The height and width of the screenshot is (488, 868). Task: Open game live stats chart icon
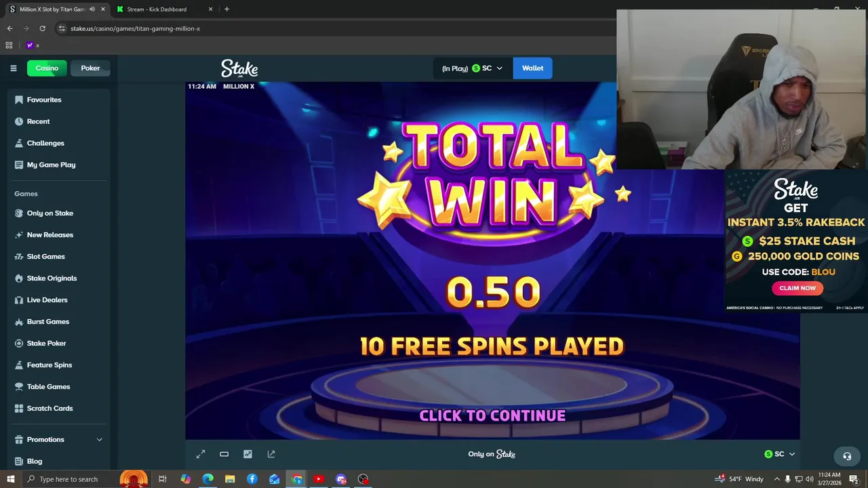[248, 454]
